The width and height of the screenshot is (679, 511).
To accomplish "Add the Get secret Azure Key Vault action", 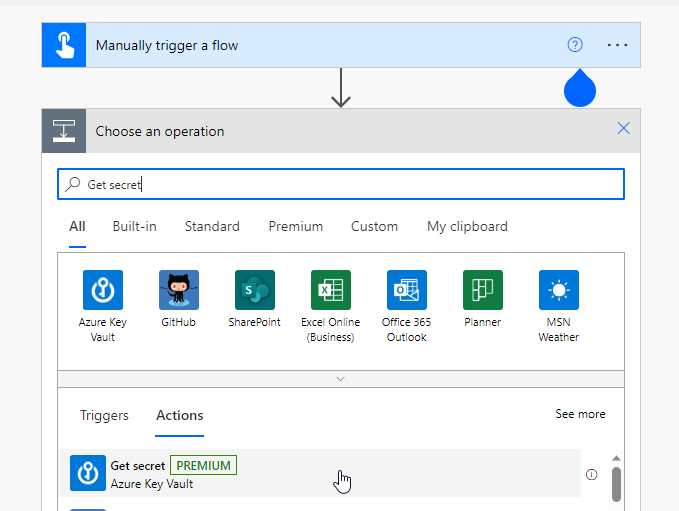I will pos(320,473).
